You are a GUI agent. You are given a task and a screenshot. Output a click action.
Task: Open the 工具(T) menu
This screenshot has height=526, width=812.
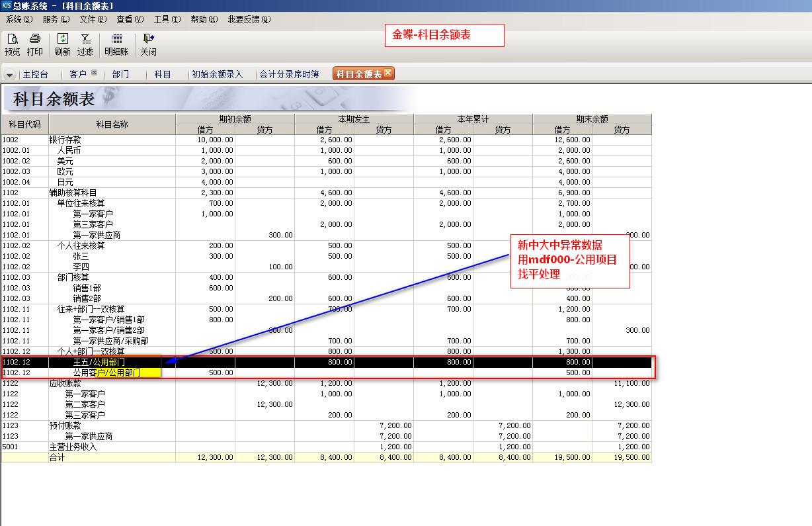pyautogui.click(x=167, y=20)
